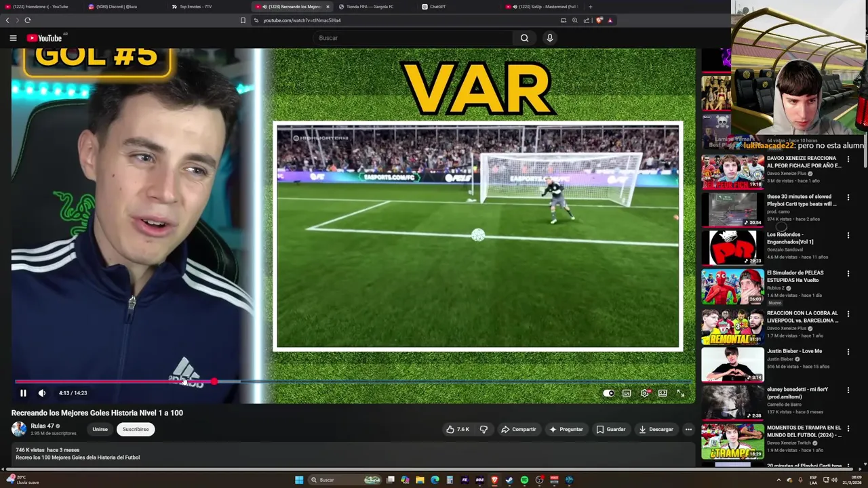
Task: Open Justin Bieber Love Me thumbnail
Action: [732, 365]
